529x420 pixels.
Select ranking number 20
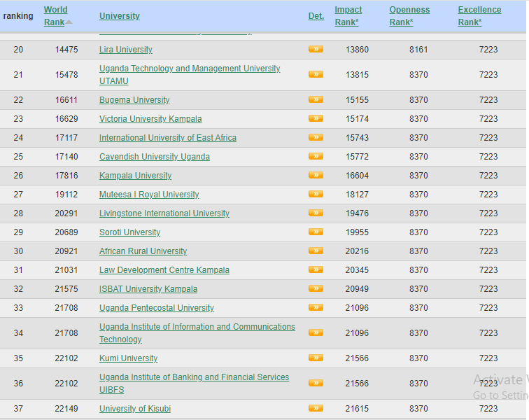tap(18, 50)
